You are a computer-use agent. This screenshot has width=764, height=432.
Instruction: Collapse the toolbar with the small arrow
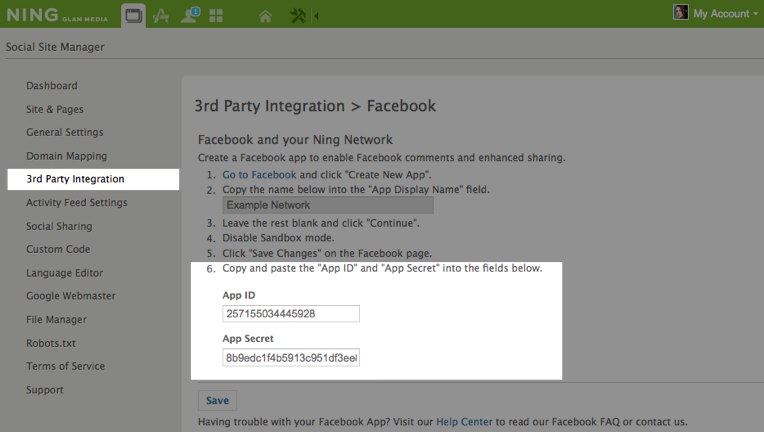[x=316, y=16]
